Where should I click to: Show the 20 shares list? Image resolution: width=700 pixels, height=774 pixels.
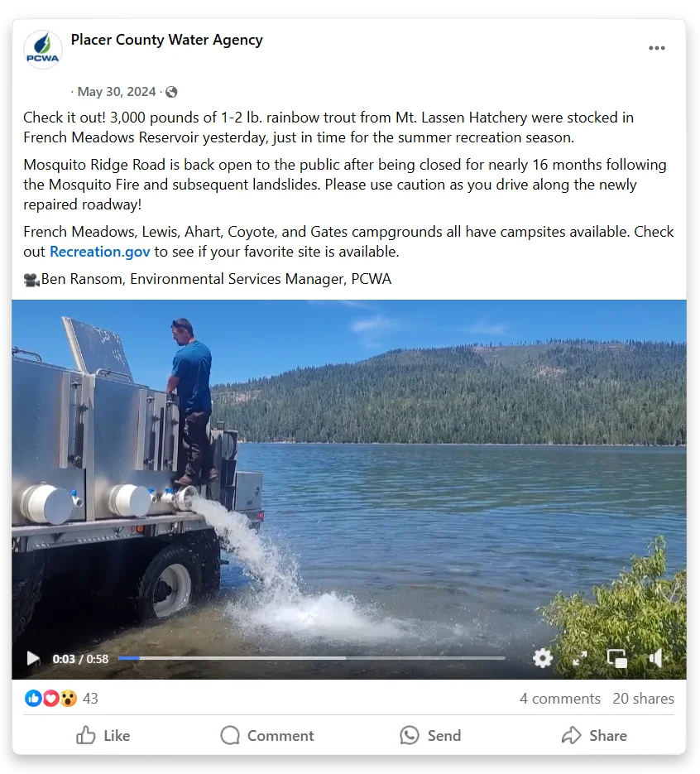[643, 699]
